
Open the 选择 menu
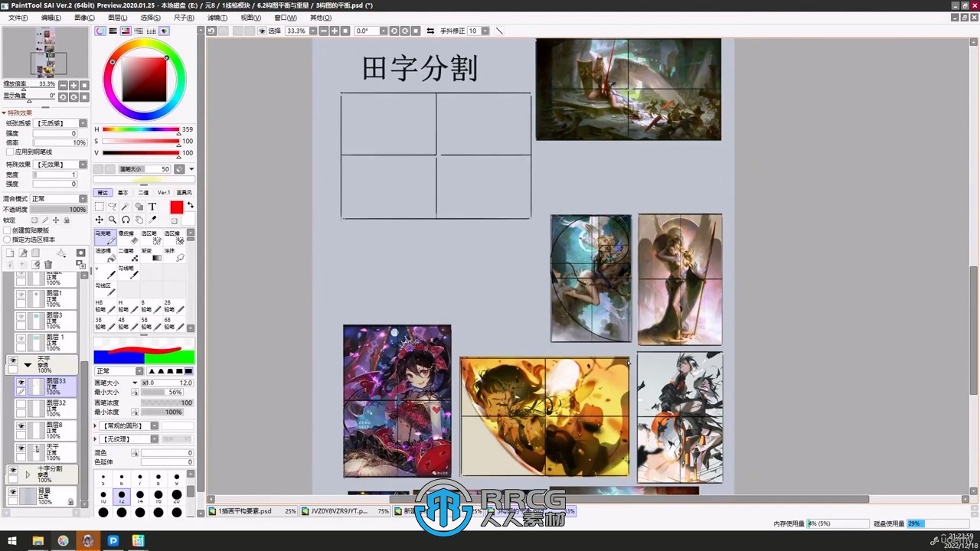(150, 18)
